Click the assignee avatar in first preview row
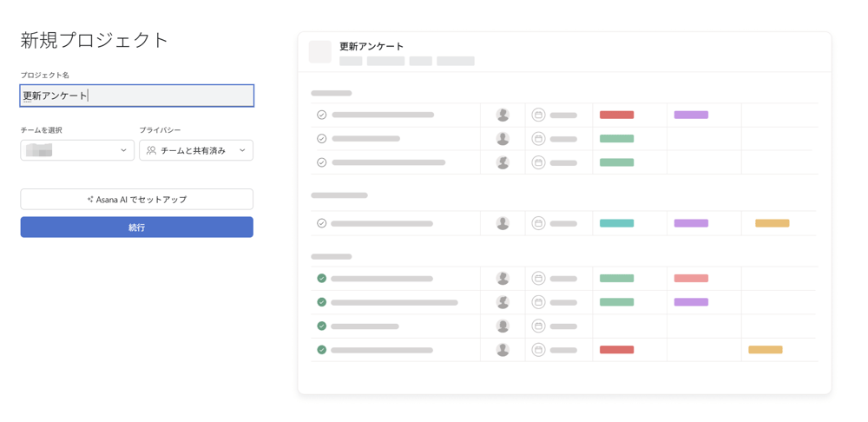The image size is (868, 422). click(503, 115)
